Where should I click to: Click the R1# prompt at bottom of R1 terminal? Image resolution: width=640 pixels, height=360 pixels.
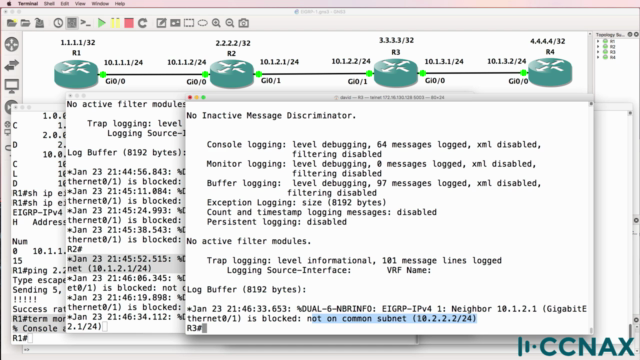[20, 338]
